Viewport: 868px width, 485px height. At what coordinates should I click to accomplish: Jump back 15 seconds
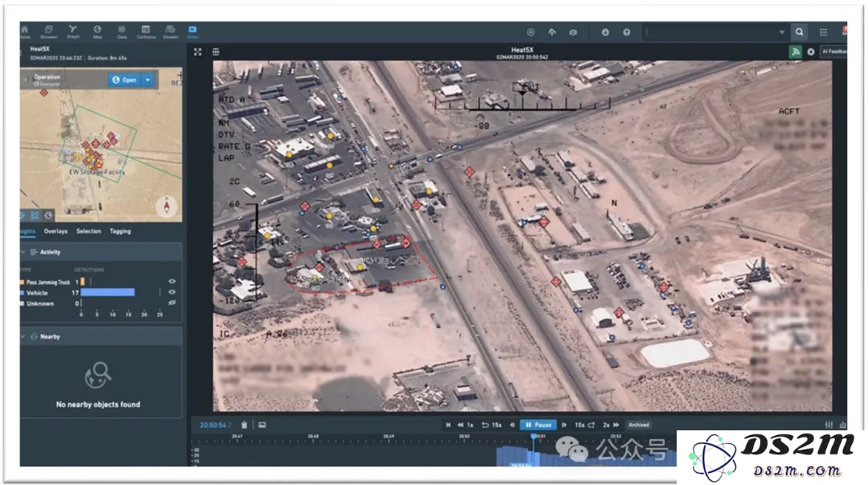coord(491,425)
